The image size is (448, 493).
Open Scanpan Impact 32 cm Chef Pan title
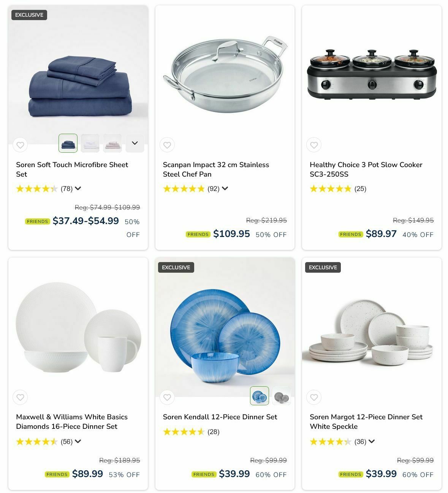(x=216, y=169)
